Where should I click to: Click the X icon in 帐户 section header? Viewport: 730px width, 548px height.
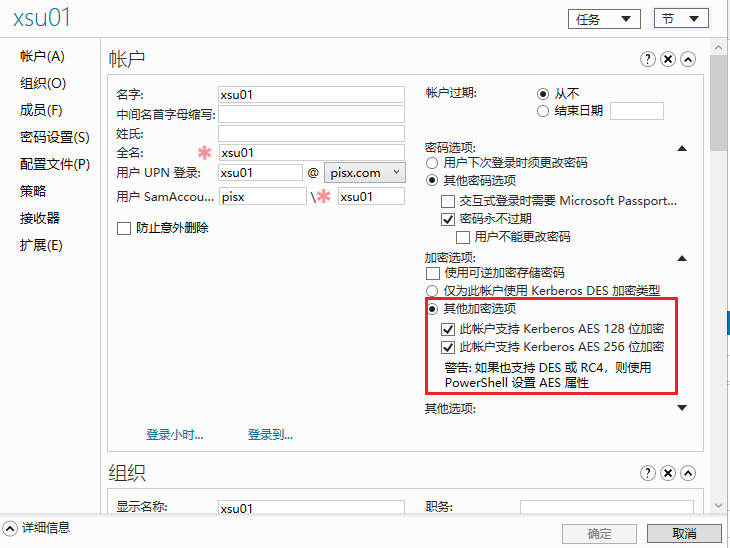click(668, 60)
